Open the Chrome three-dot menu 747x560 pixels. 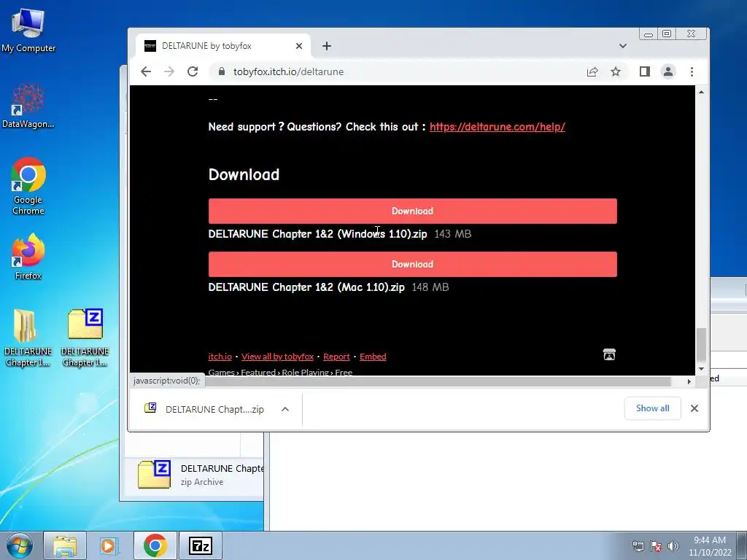[x=692, y=71]
